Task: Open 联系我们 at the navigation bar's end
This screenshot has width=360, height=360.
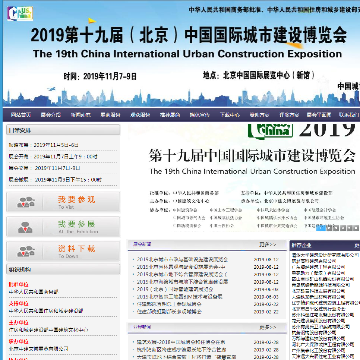Action: [x=349, y=115]
